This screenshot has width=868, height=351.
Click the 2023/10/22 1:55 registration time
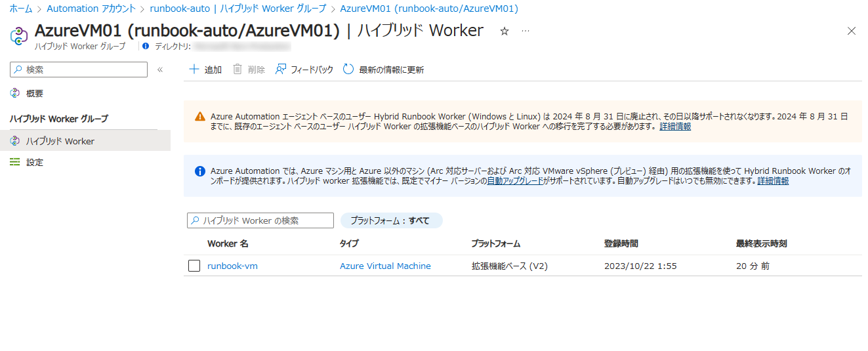pyautogui.click(x=640, y=266)
